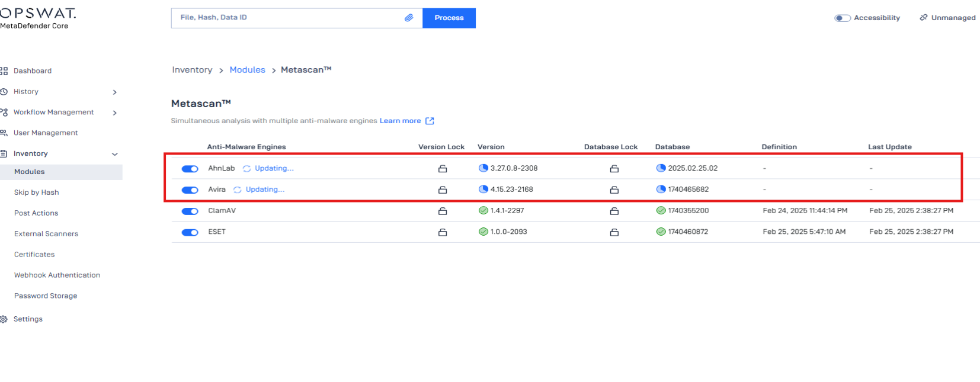Open Post Actions page
Screen dimensions: 980x382
[x=36, y=213]
